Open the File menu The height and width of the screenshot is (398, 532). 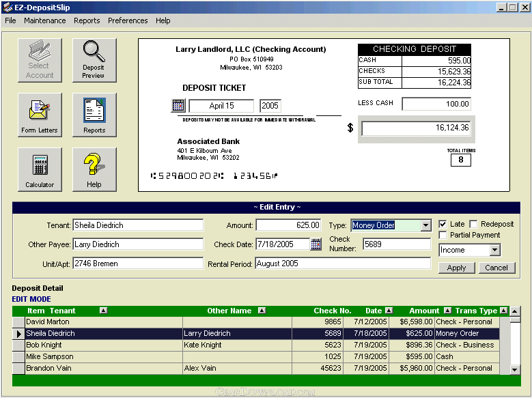coord(10,20)
